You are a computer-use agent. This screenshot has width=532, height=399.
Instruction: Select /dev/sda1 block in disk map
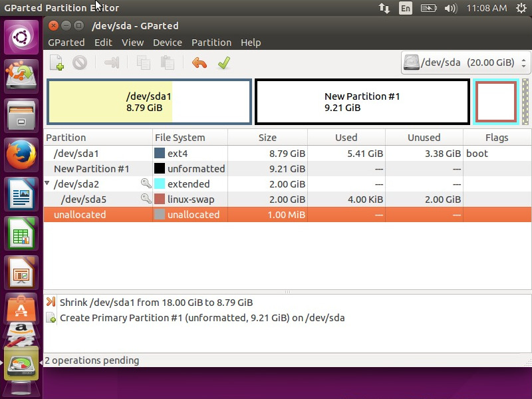[149, 102]
